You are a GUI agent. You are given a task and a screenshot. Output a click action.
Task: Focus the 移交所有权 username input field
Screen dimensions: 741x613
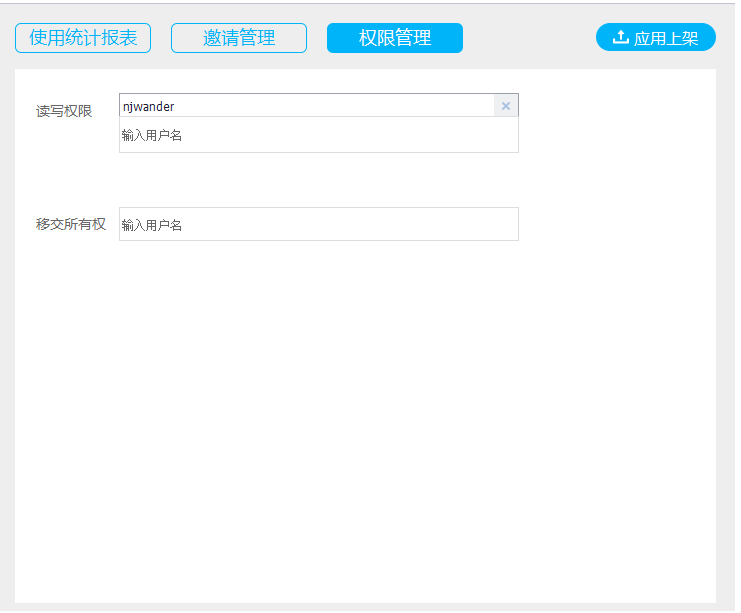click(319, 224)
